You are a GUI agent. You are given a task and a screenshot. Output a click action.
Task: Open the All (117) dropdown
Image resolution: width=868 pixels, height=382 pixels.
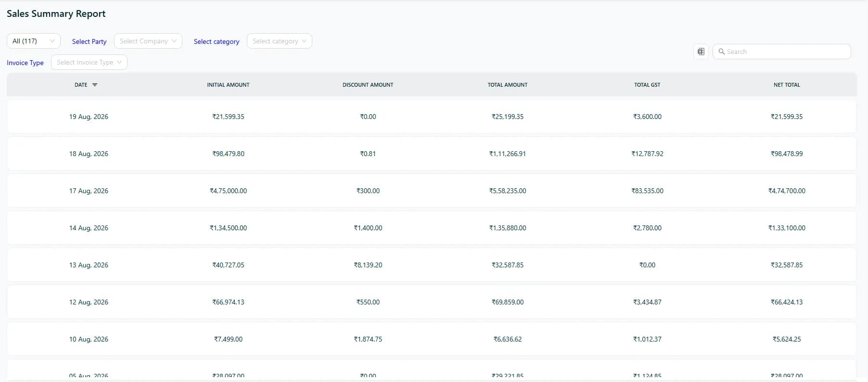[34, 41]
